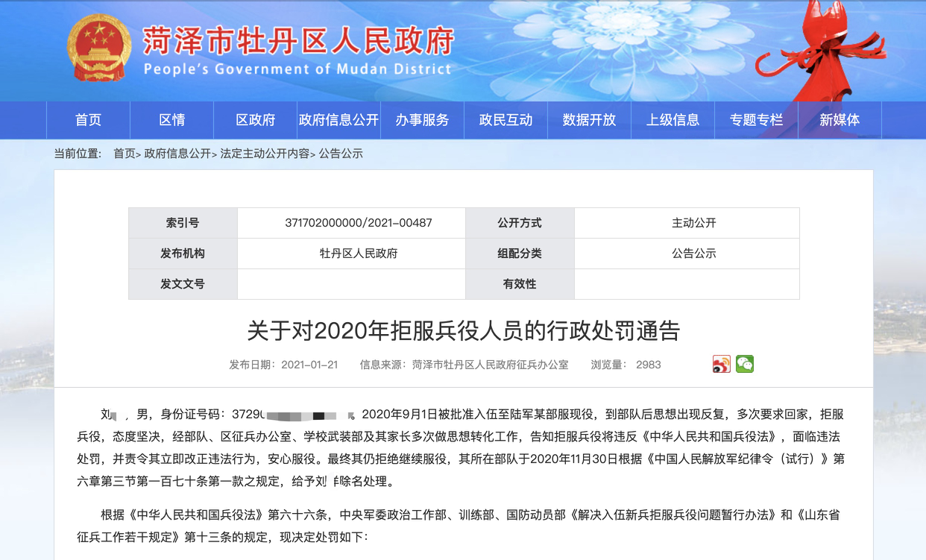Click the national emblem in the header
The width and height of the screenshot is (926, 560).
98,50
